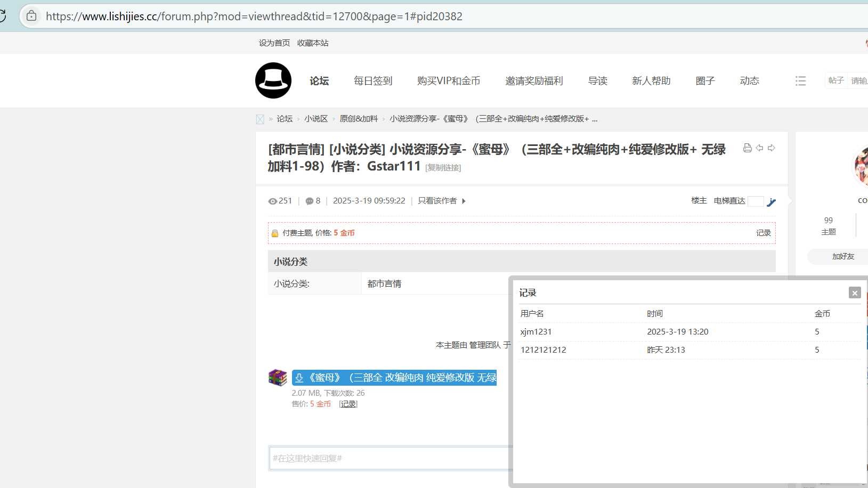Expand the arrow after 只看该作者
Viewport: 868px width, 488px height.
[x=463, y=201]
